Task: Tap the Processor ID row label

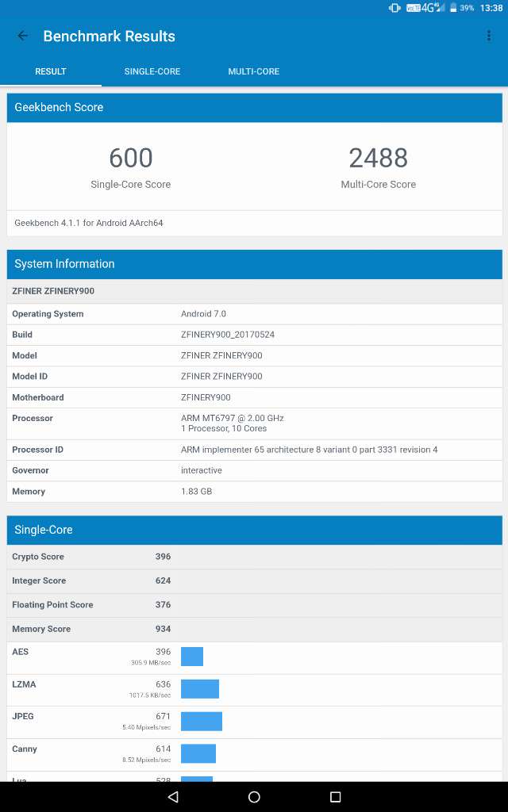Action: pos(38,450)
